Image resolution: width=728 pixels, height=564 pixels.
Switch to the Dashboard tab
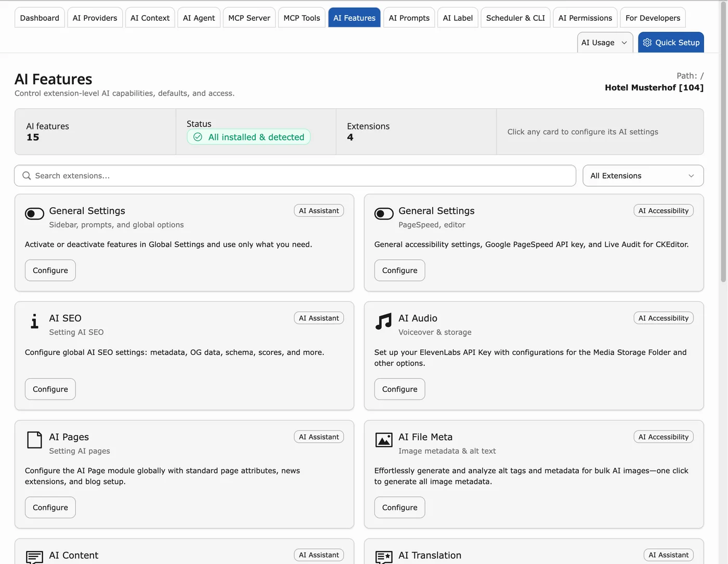(40, 18)
